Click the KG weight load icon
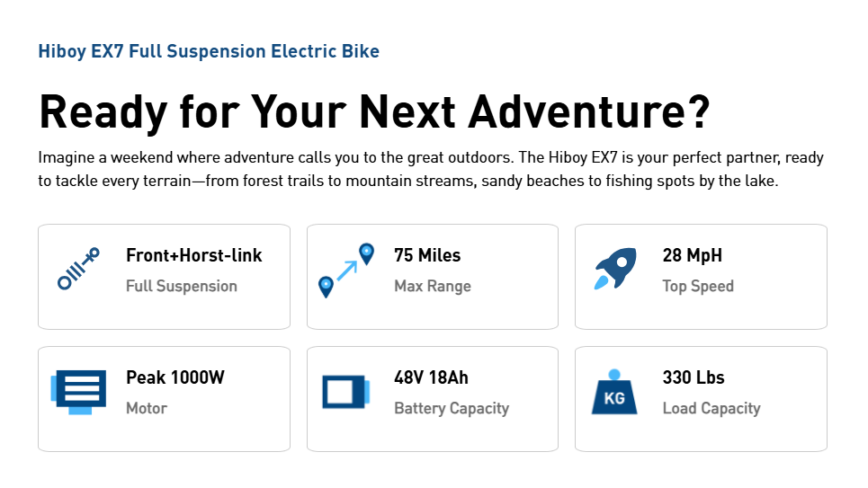The width and height of the screenshot is (868, 488). [x=614, y=392]
